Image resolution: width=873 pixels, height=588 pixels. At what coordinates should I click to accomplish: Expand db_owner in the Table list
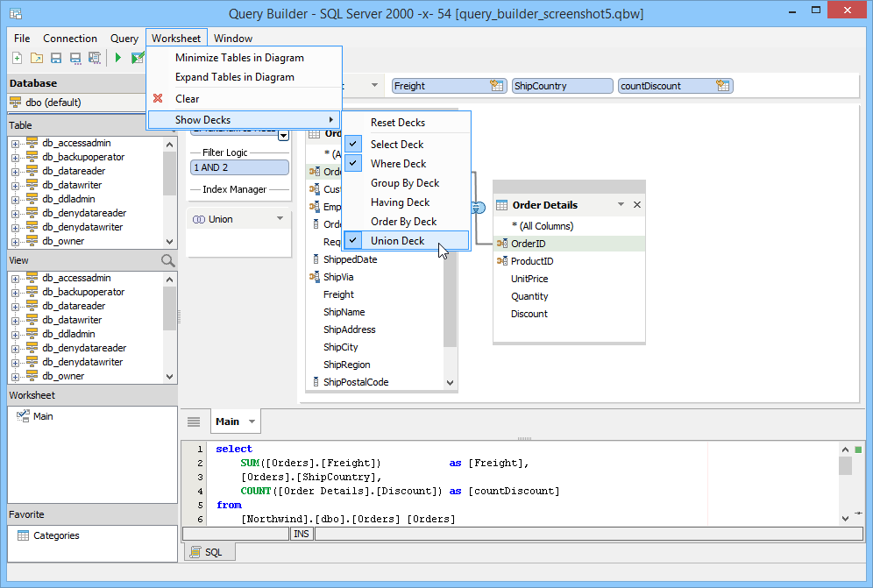[15, 242]
